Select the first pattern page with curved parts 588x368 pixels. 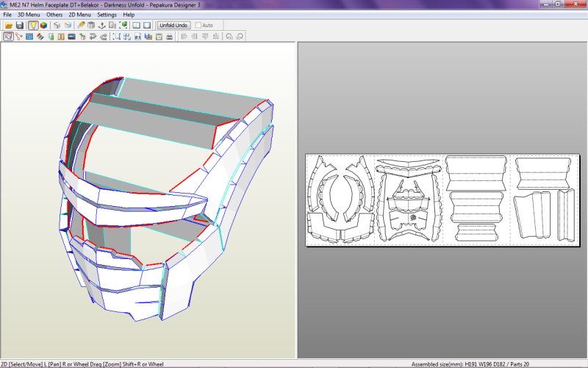[x=340, y=199]
